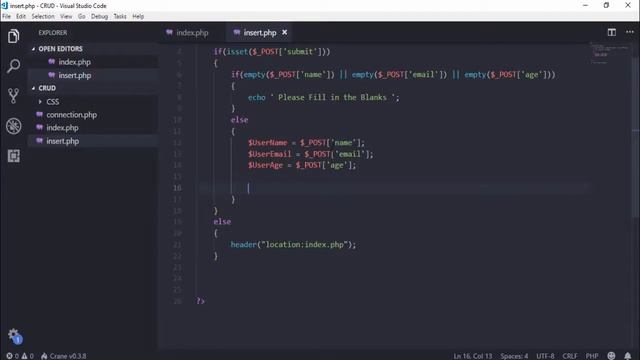Place cursor on the empty line 16
The image size is (640, 360).
click(x=394, y=188)
